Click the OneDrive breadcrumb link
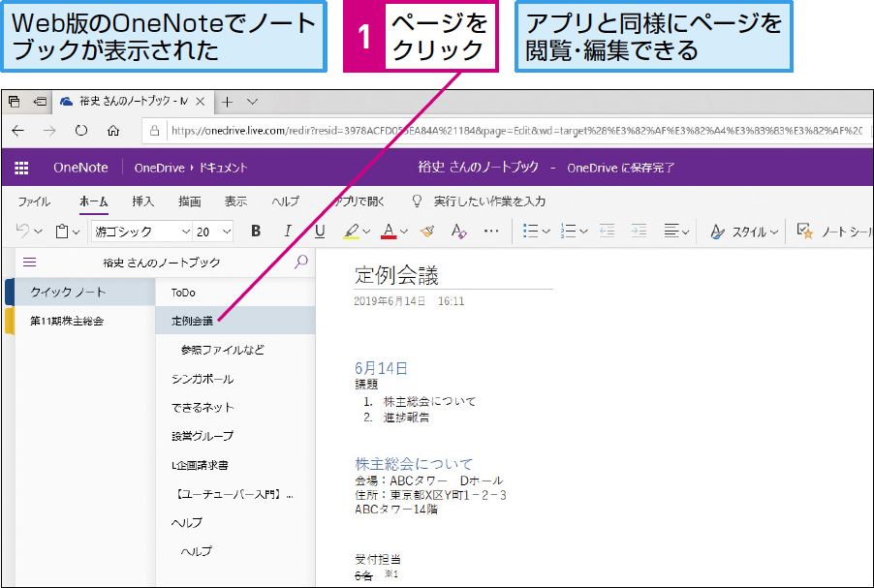Viewport: 874px width, 588px height. (x=160, y=168)
